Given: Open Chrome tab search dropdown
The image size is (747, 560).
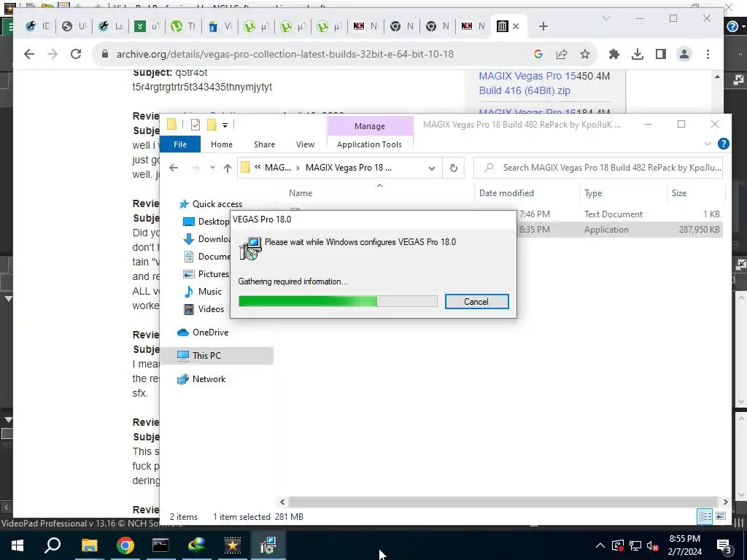Looking at the screenshot, I should click(x=606, y=18).
